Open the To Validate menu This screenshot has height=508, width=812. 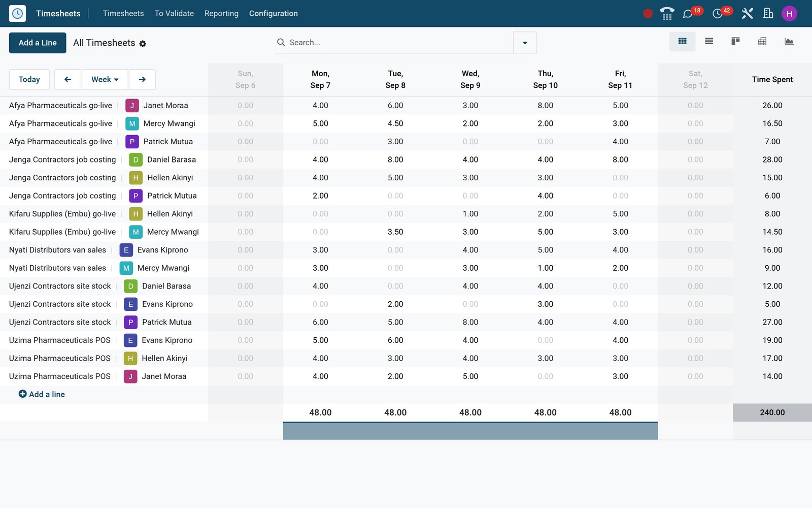(x=174, y=14)
